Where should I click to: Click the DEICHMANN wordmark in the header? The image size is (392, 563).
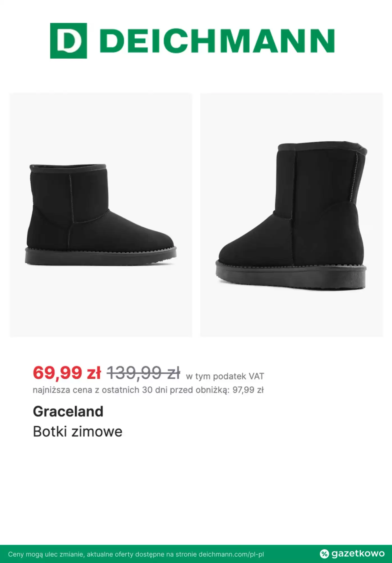(x=217, y=41)
